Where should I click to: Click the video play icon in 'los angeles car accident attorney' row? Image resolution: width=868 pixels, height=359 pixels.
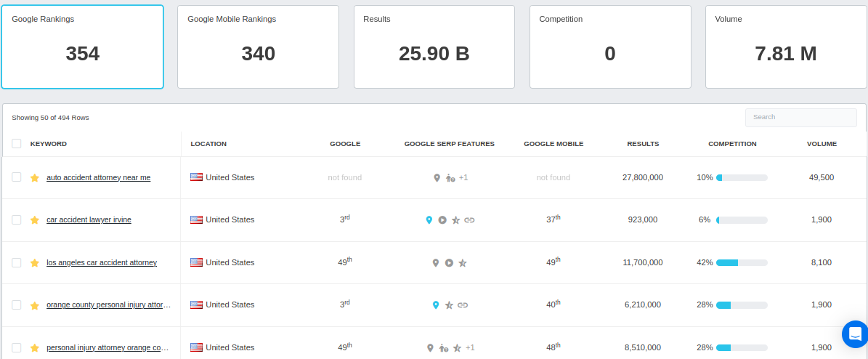[449, 262]
